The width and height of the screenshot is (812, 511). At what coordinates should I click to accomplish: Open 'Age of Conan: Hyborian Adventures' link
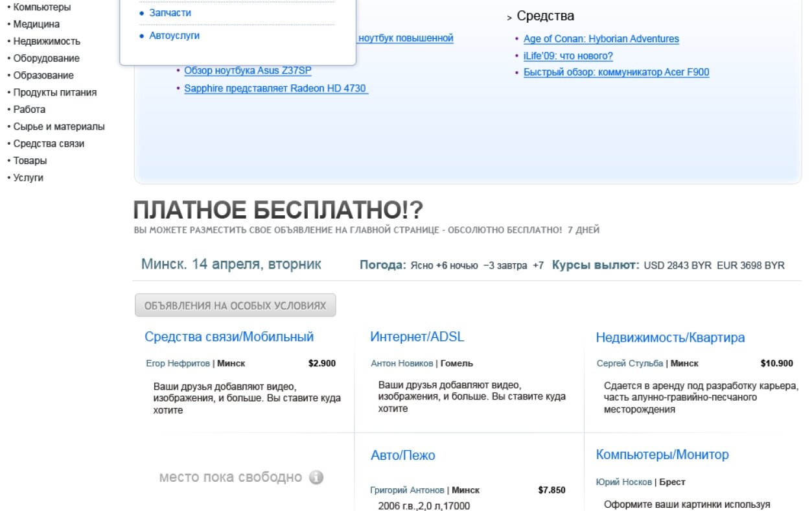pyautogui.click(x=601, y=39)
